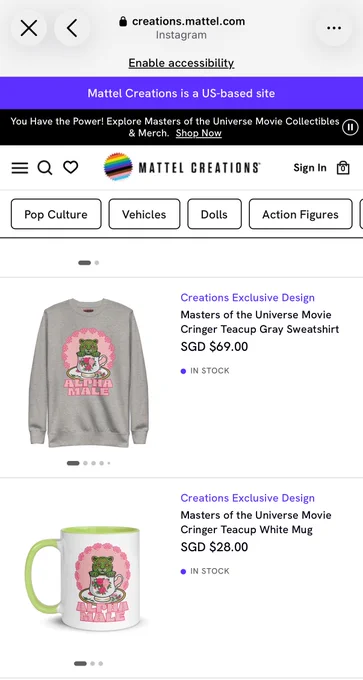Select the Action Figures category
The height and width of the screenshot is (680, 363).
[x=300, y=214]
